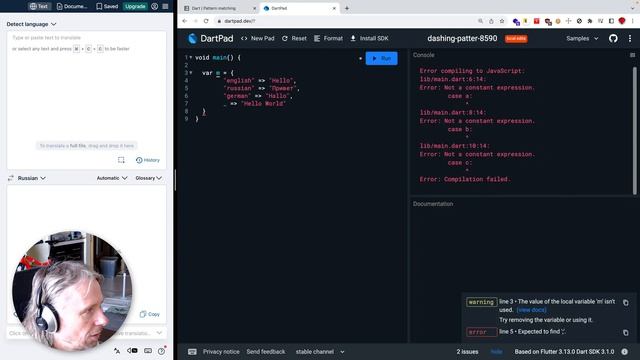
Task: Toggle the browser side panel icon
Action: (611, 21)
